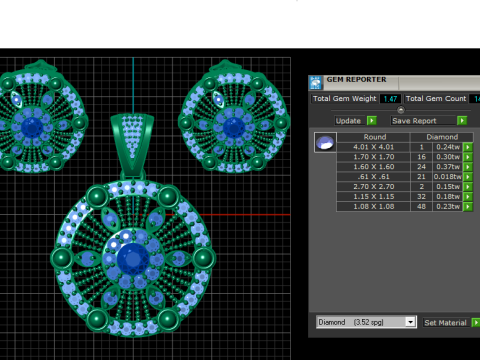Image resolution: width=480 pixels, height=360 pixels.
Task: Click the count cell showing 21
Action: [x=421, y=177]
